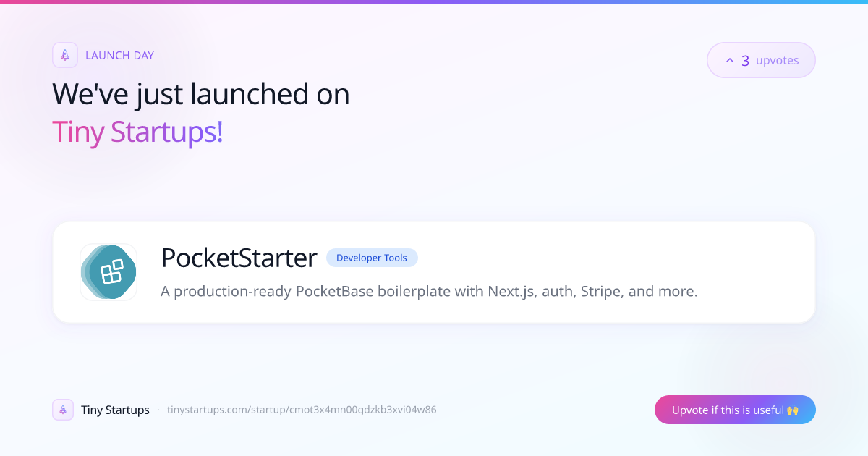The height and width of the screenshot is (456, 868).
Task: Click the gradient bar at the top edge
Action: click(x=434, y=2)
